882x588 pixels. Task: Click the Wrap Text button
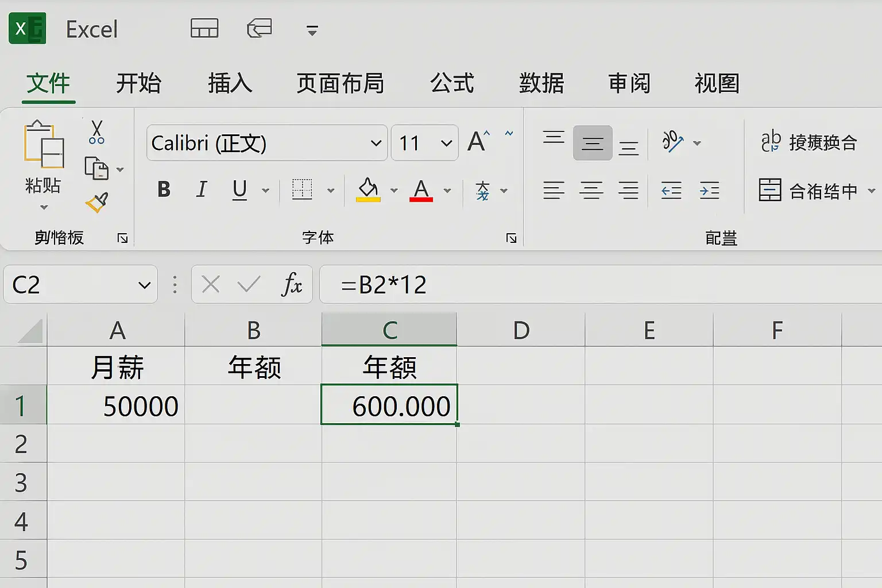[x=808, y=142]
